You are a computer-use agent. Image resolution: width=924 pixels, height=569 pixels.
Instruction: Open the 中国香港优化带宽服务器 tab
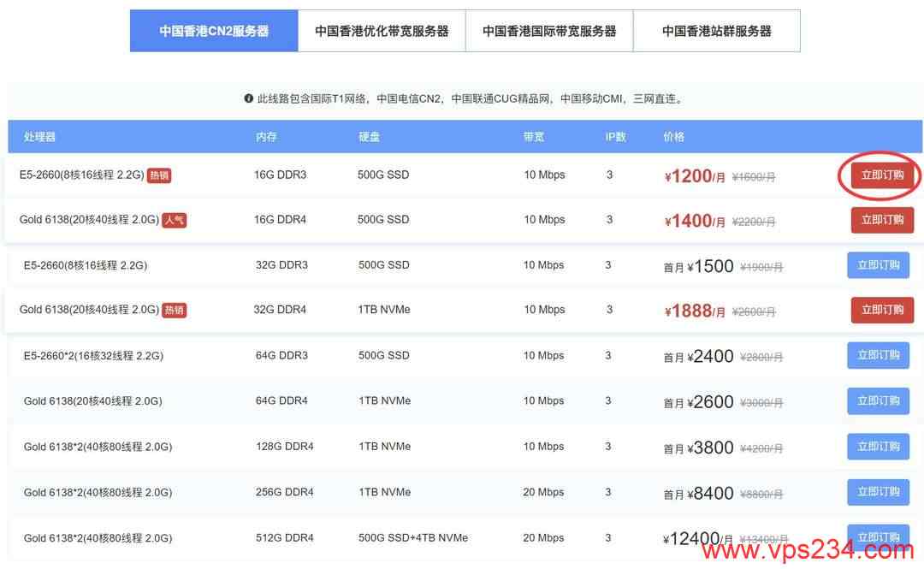pos(382,31)
